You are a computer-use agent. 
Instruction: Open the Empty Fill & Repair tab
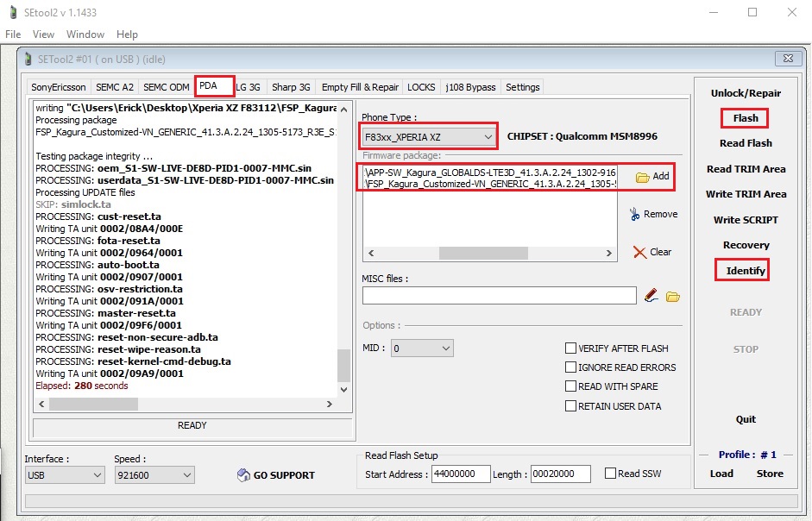[x=360, y=87]
